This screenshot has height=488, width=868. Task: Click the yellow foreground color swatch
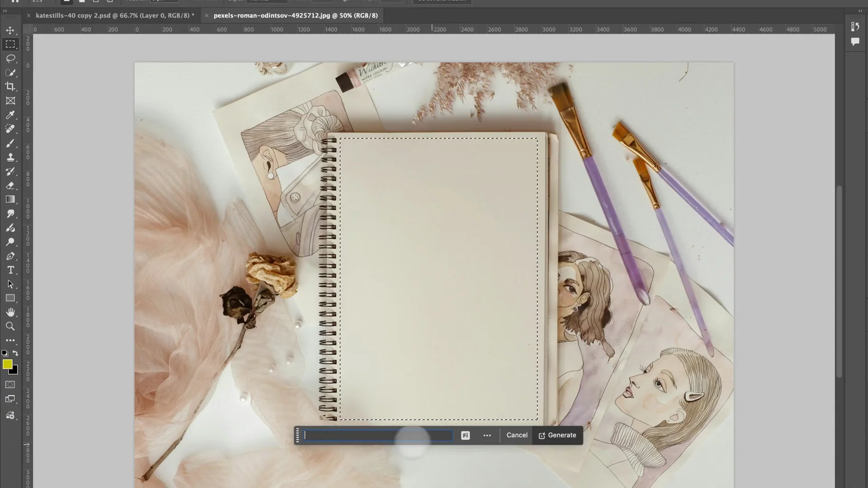(8, 364)
